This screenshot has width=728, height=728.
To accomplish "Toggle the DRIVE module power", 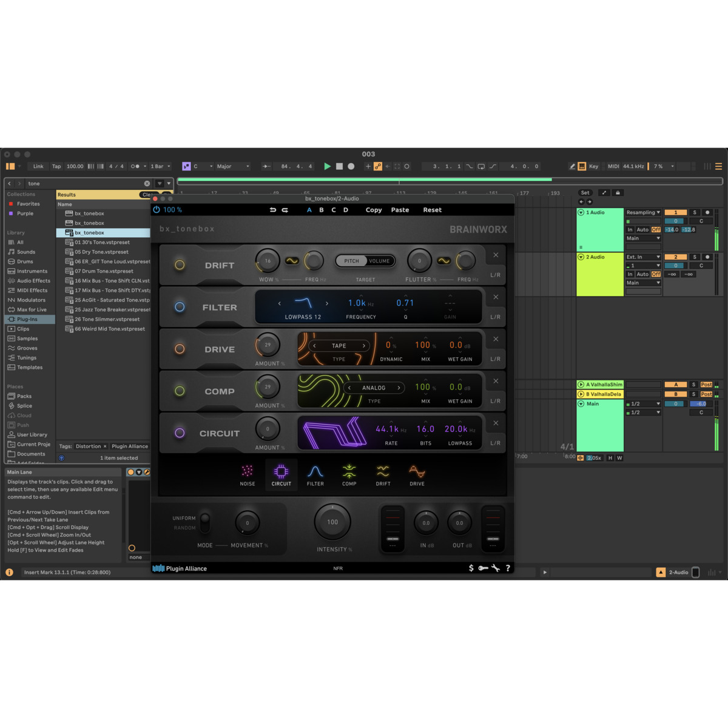I will pyautogui.click(x=180, y=349).
